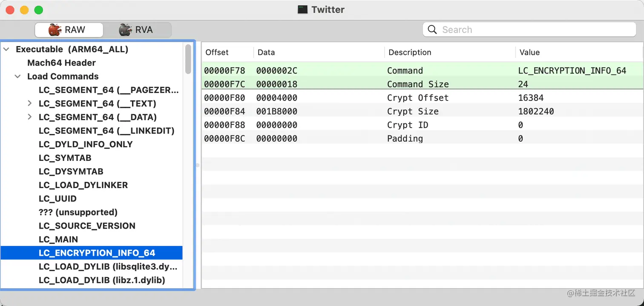This screenshot has height=306, width=644.
Task: Select LC_SEGMENT_64 (__LINKEDIT) row
Action: coord(92,131)
